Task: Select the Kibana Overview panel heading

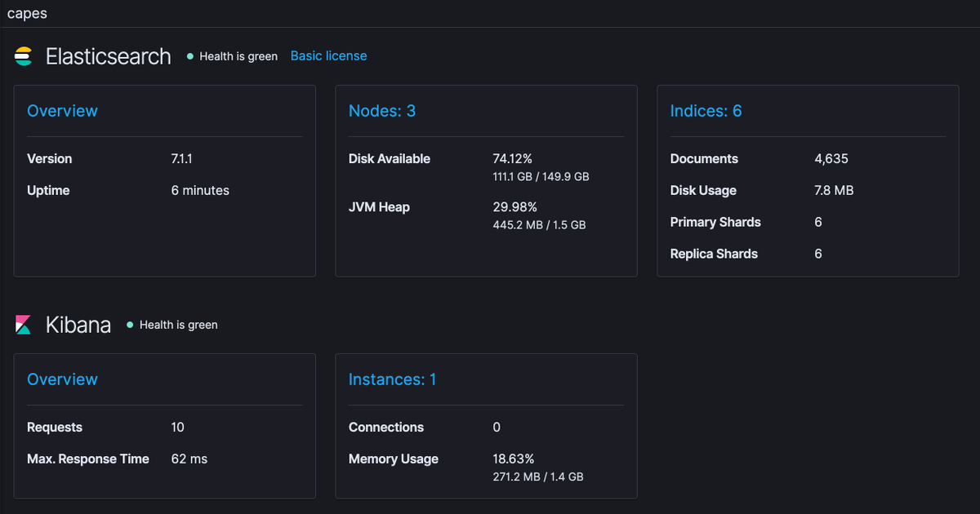Action: (x=63, y=379)
